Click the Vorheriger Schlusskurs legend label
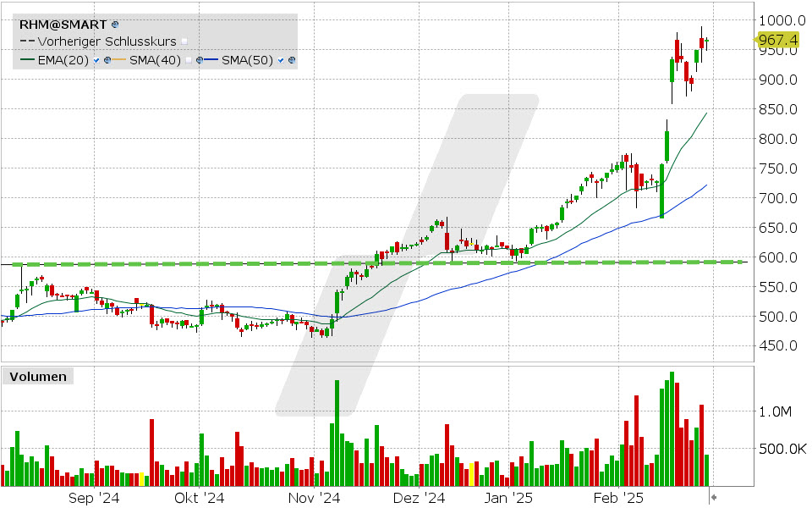This screenshot has width=812, height=508. point(107,41)
